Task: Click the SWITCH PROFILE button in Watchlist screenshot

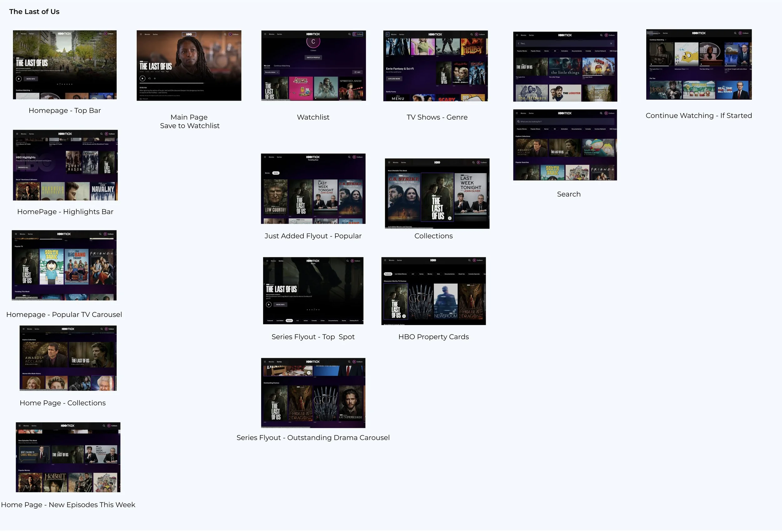Action: pos(313,58)
